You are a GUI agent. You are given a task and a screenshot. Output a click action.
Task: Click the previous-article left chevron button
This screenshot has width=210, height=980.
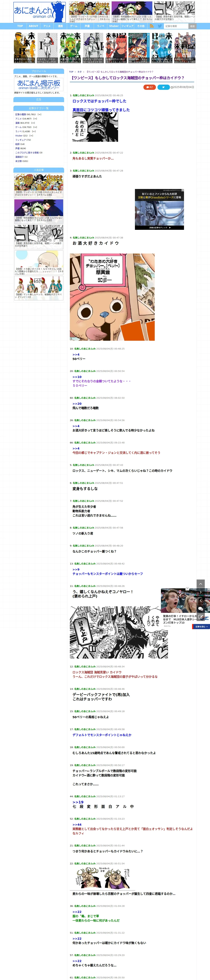pos(201,600)
